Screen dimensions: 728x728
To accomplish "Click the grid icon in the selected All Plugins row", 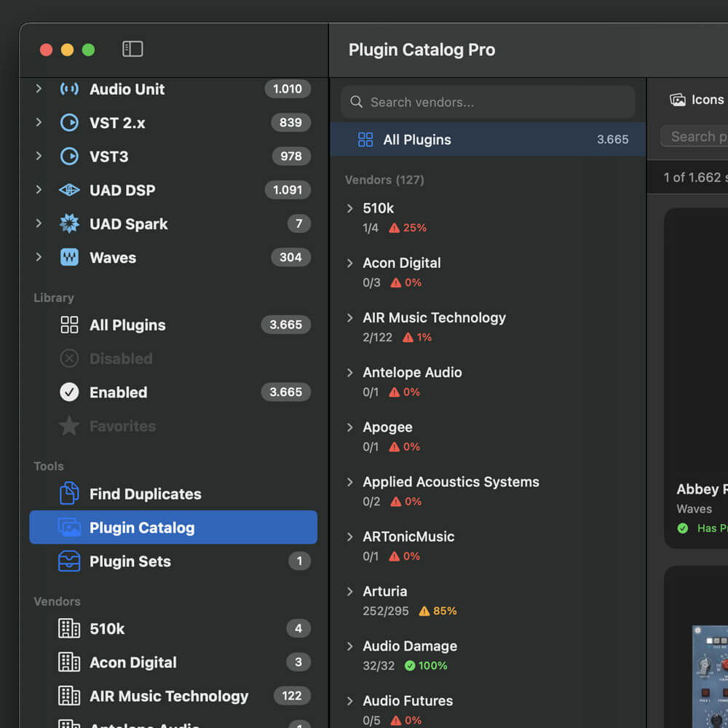I will point(365,140).
